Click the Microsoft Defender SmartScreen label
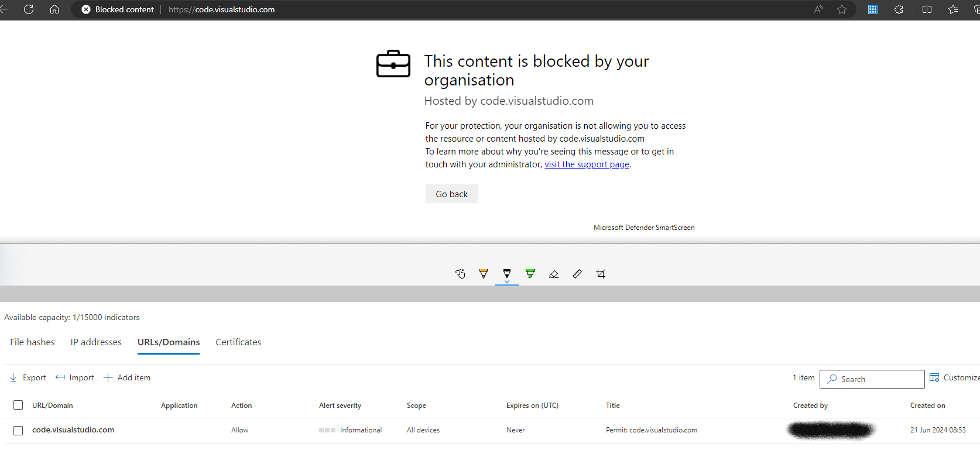Screen dimensions: 980x450 (644, 228)
